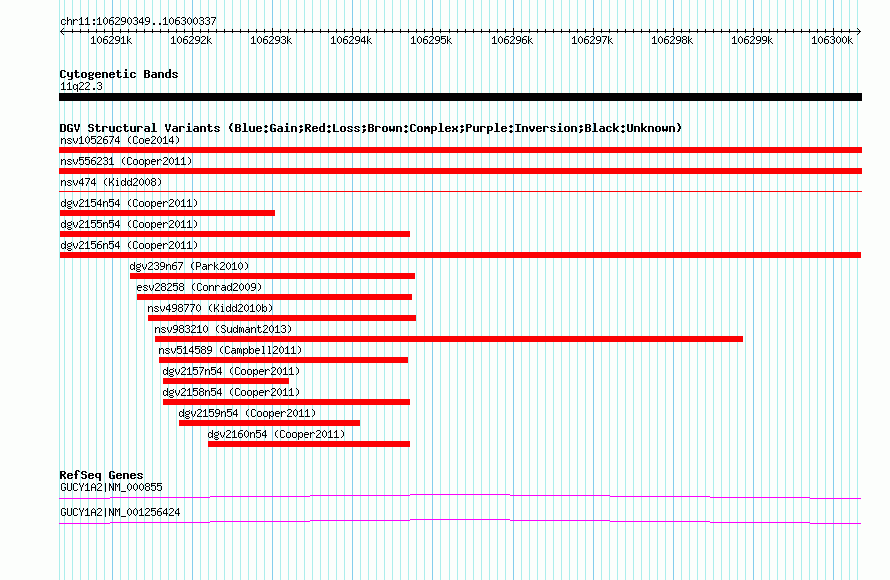The image size is (890, 580).
Task: Click the red bar for nsv514589
Action: click(x=283, y=360)
